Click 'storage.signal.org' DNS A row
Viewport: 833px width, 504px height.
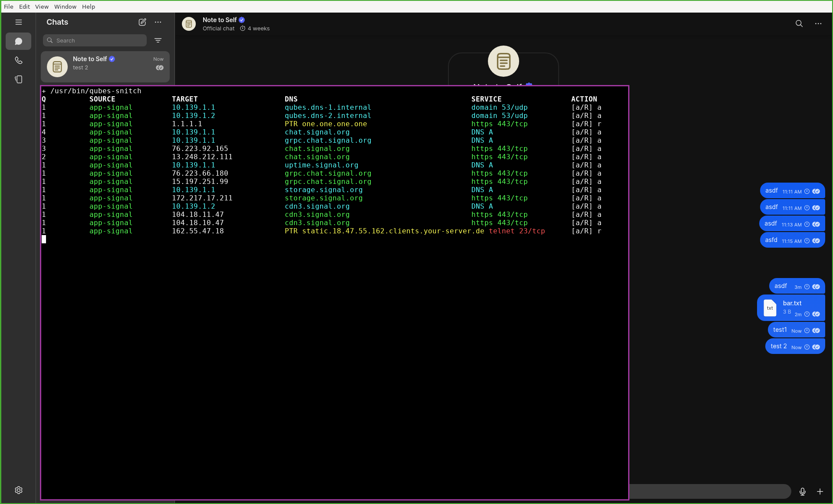[324, 190]
